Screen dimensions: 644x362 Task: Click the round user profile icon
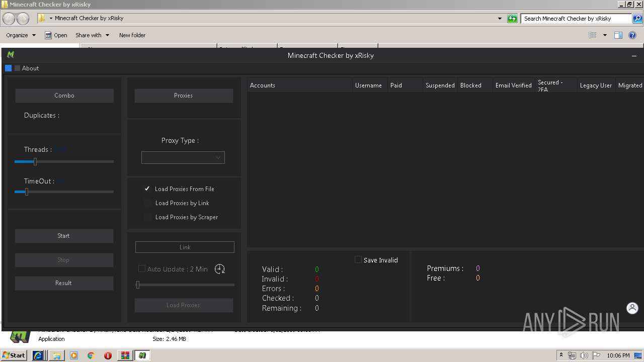pos(632,308)
